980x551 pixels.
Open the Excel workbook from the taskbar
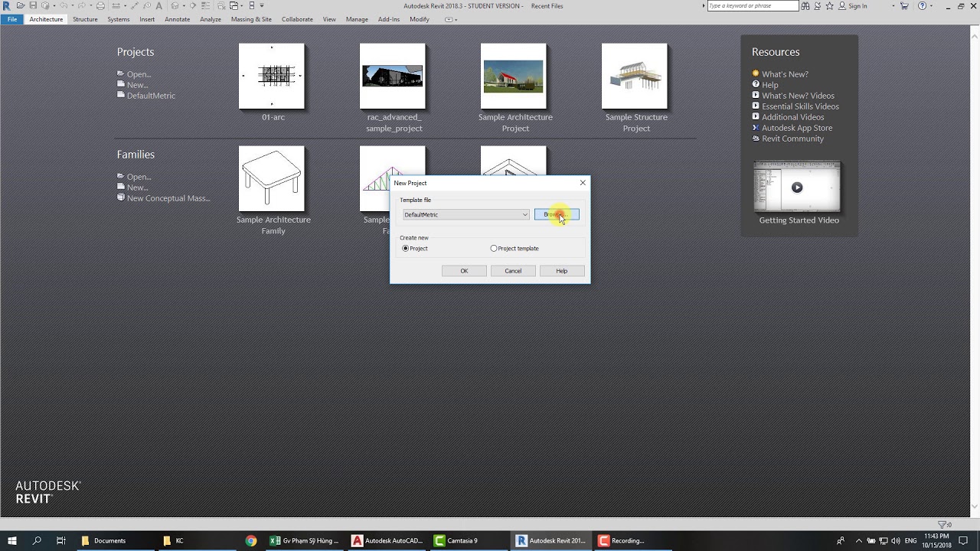[304, 540]
